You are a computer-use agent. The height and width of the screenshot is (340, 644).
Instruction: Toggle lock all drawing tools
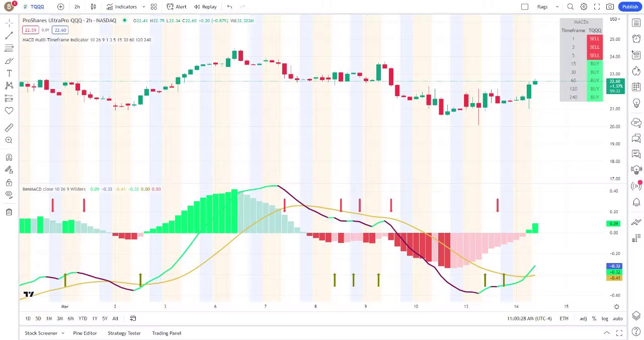coord(9,183)
